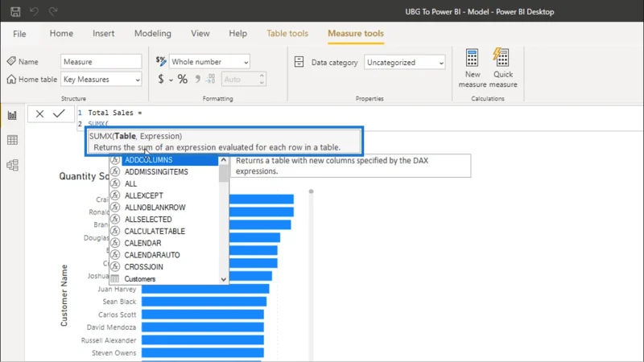Expand the currency format dropdown arrow
The width and height of the screenshot is (644, 362).
[171, 80]
